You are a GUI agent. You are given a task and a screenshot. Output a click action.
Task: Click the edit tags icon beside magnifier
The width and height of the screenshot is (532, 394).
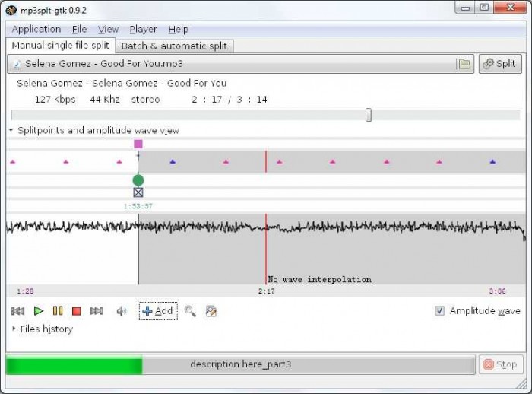(x=211, y=311)
